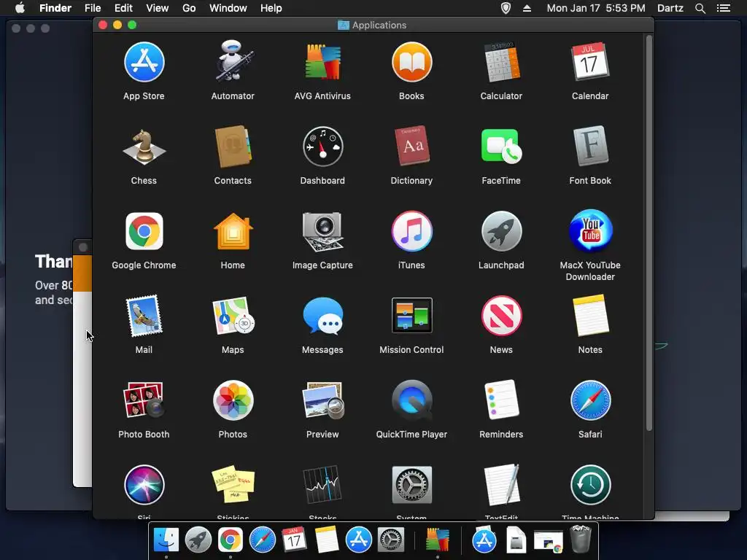Select the Maps app
This screenshot has height=560, width=747.
(233, 316)
